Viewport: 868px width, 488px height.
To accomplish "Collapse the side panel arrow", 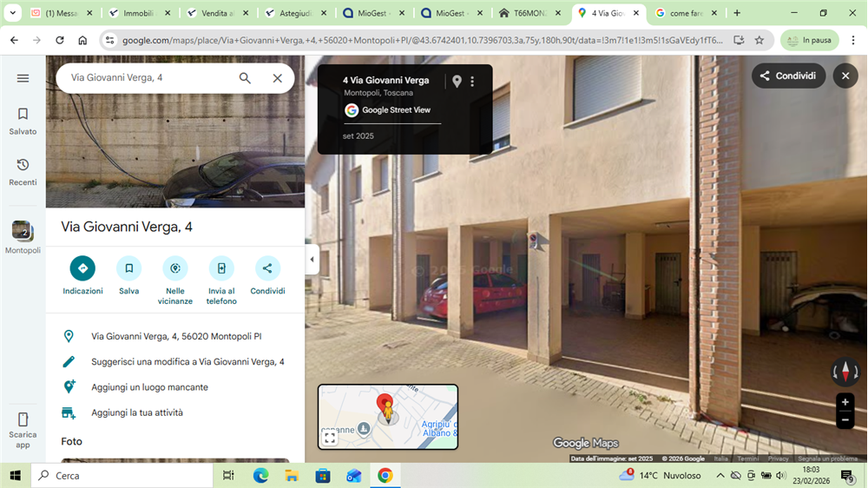I will click(312, 259).
